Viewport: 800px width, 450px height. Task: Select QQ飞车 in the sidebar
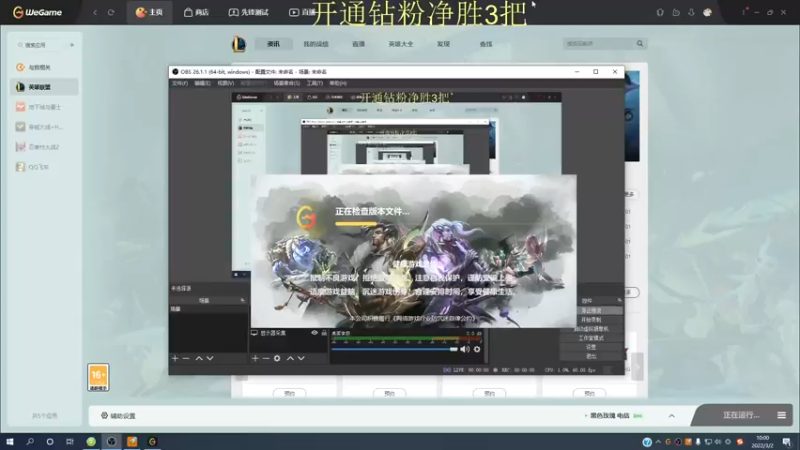coord(44,167)
